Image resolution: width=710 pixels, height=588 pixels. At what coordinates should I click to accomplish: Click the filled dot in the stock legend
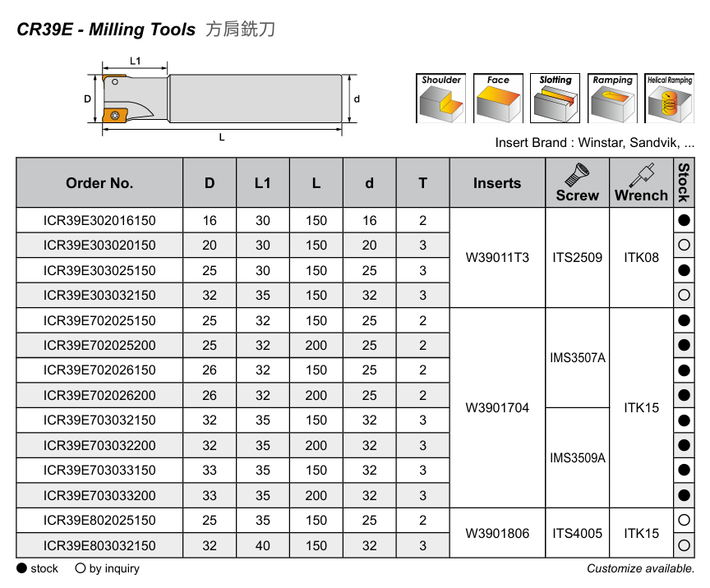pyautogui.click(x=21, y=568)
